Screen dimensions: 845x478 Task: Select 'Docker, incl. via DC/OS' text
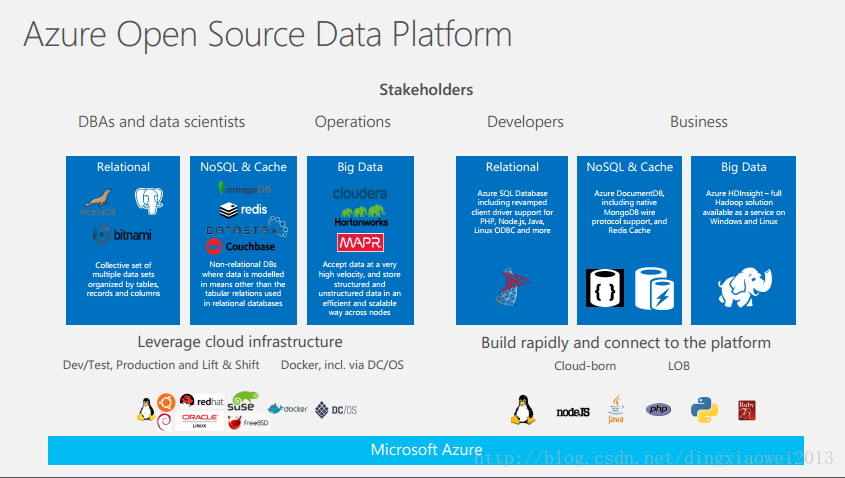pos(342,365)
